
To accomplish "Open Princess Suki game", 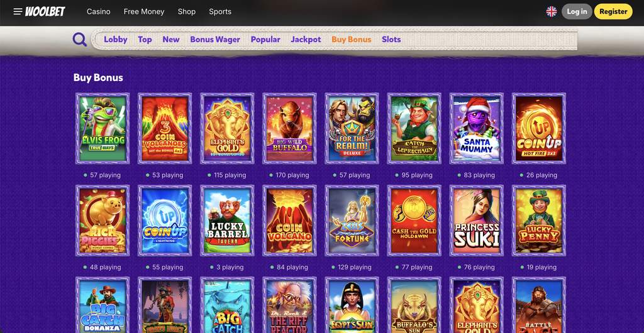I will click(x=477, y=221).
